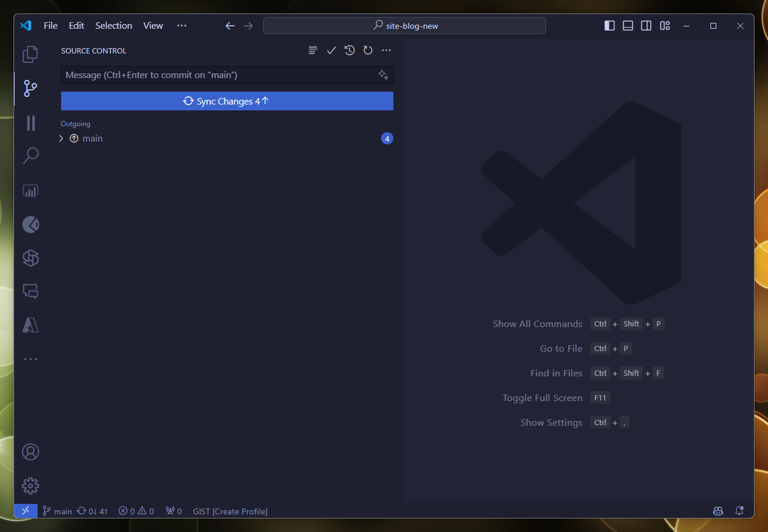This screenshot has width=768, height=532.
Task: Open the bar chart extension view
Action: coord(31,190)
